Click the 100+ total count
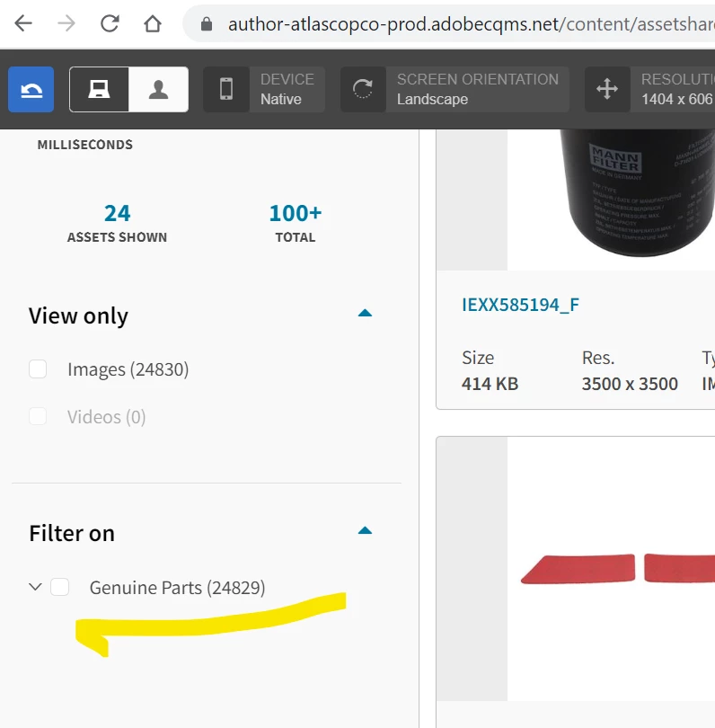This screenshot has height=728, width=715. click(296, 214)
